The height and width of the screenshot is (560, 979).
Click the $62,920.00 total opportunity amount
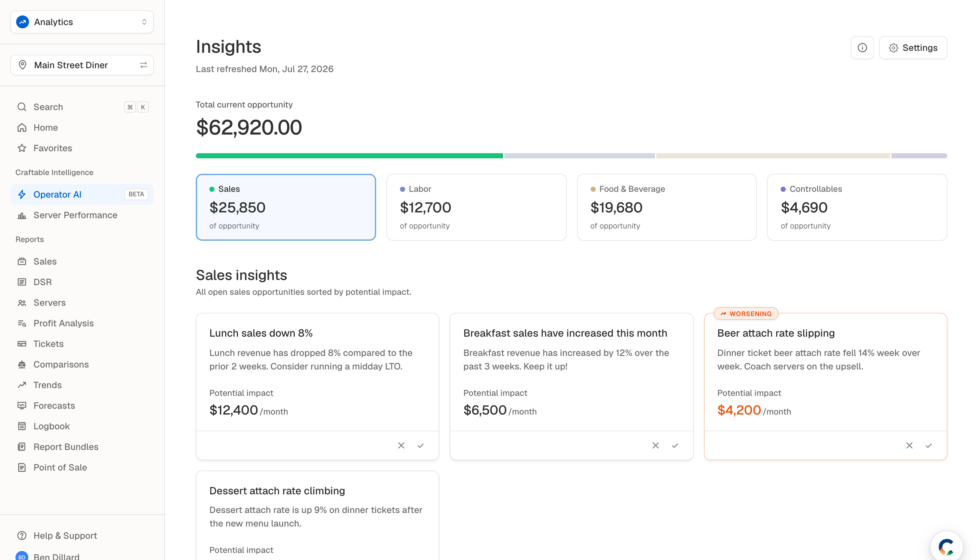[x=249, y=127]
